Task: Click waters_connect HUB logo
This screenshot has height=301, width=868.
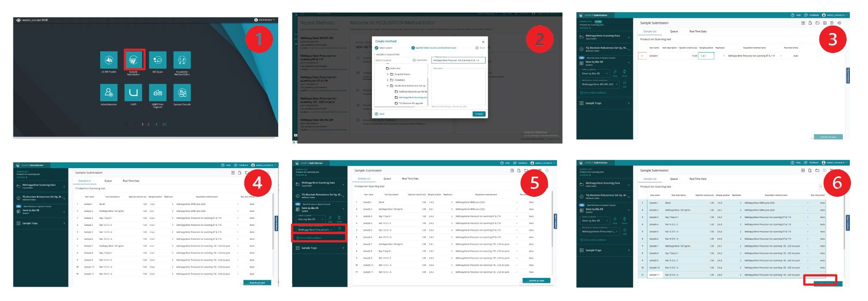Action: click(x=33, y=20)
